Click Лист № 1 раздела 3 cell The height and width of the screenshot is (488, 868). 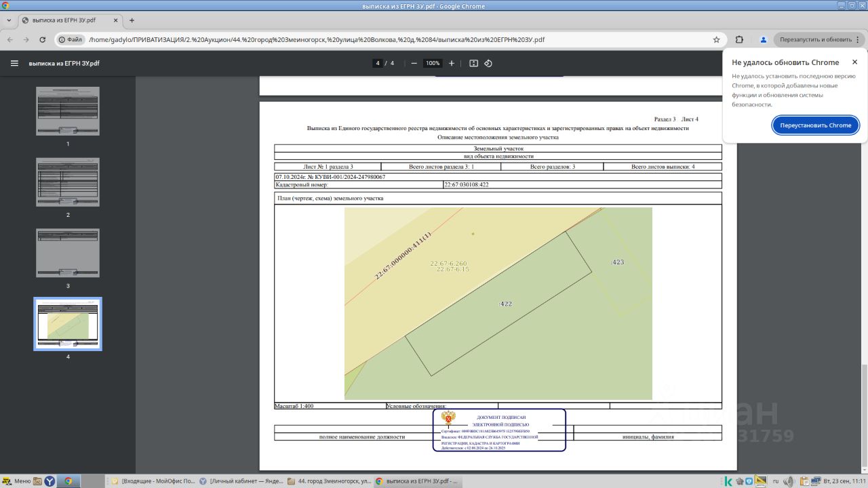click(x=328, y=166)
